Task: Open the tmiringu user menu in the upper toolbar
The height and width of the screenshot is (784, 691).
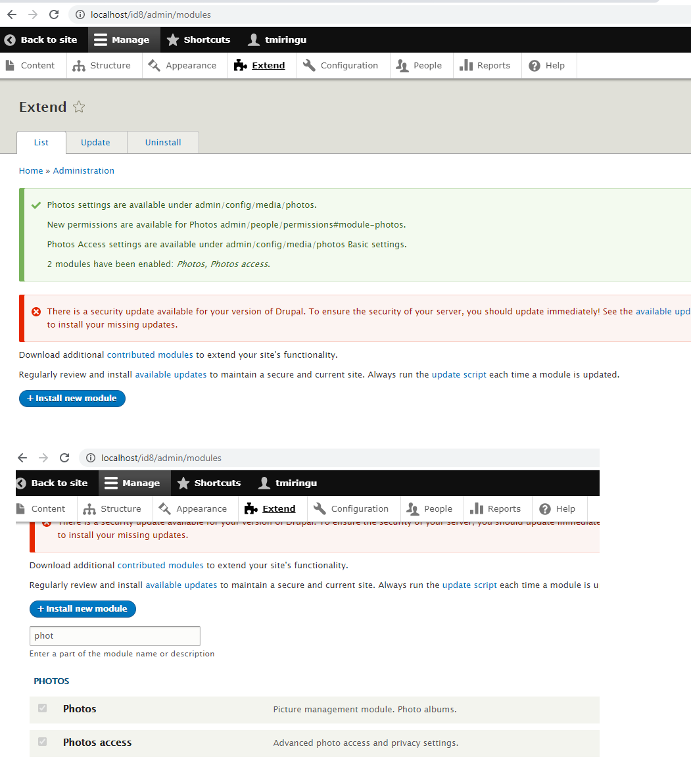Action: (277, 40)
